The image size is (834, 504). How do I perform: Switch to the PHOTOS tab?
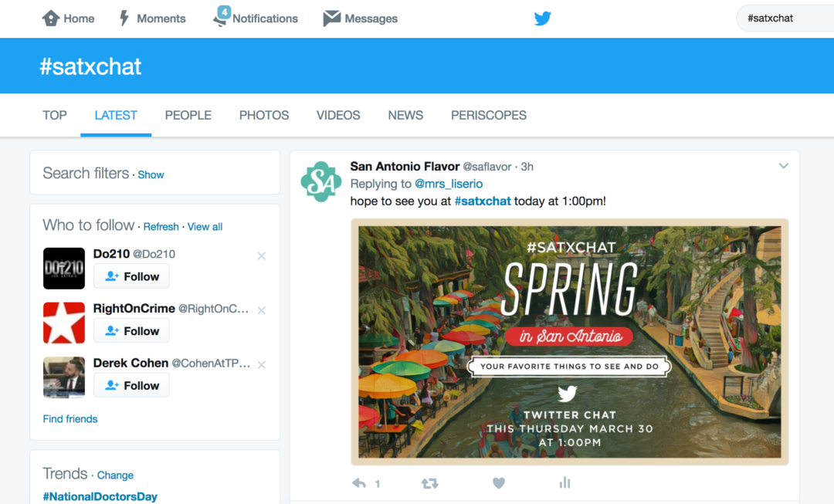tap(263, 115)
